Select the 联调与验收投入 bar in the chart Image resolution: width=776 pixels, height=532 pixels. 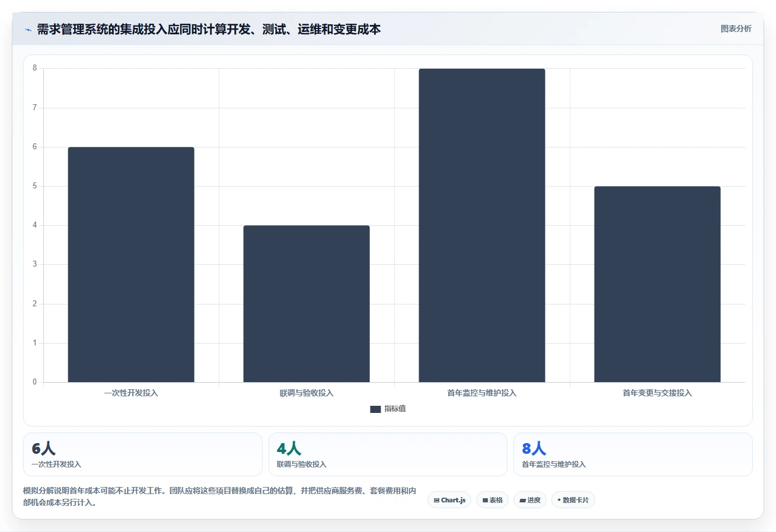click(306, 303)
